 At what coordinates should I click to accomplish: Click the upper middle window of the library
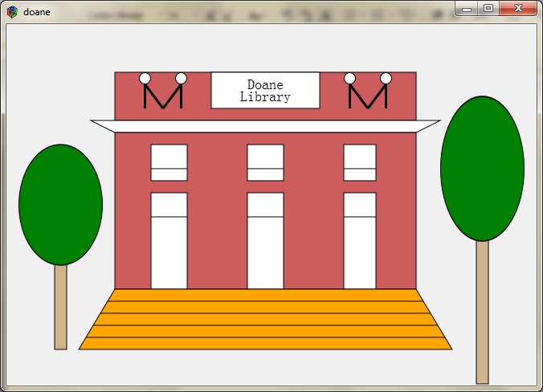(x=265, y=162)
